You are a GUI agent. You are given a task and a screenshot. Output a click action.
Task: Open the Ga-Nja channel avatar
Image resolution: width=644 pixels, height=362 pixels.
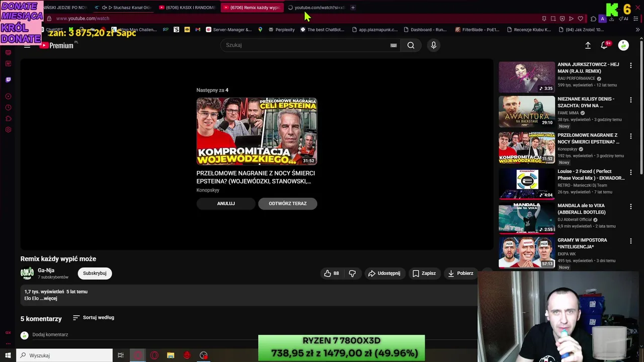click(27, 274)
